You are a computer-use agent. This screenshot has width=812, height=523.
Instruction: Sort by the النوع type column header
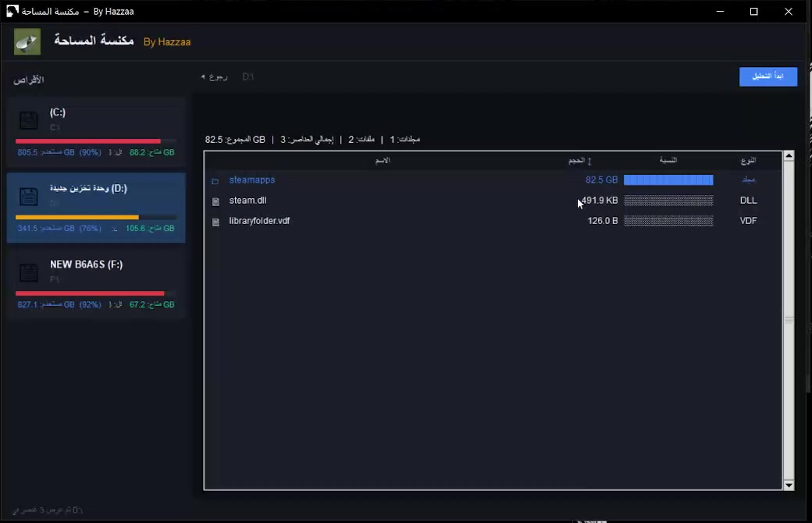(748, 161)
